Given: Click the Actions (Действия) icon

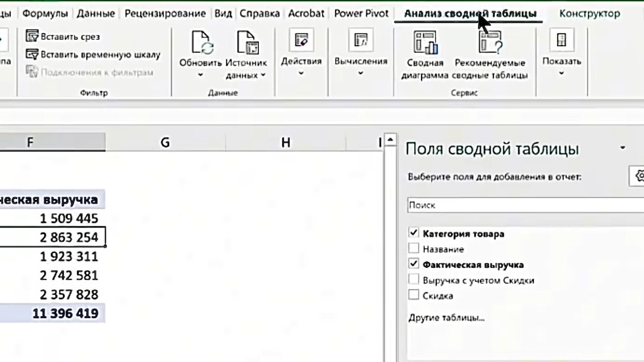Looking at the screenshot, I should click(301, 40).
